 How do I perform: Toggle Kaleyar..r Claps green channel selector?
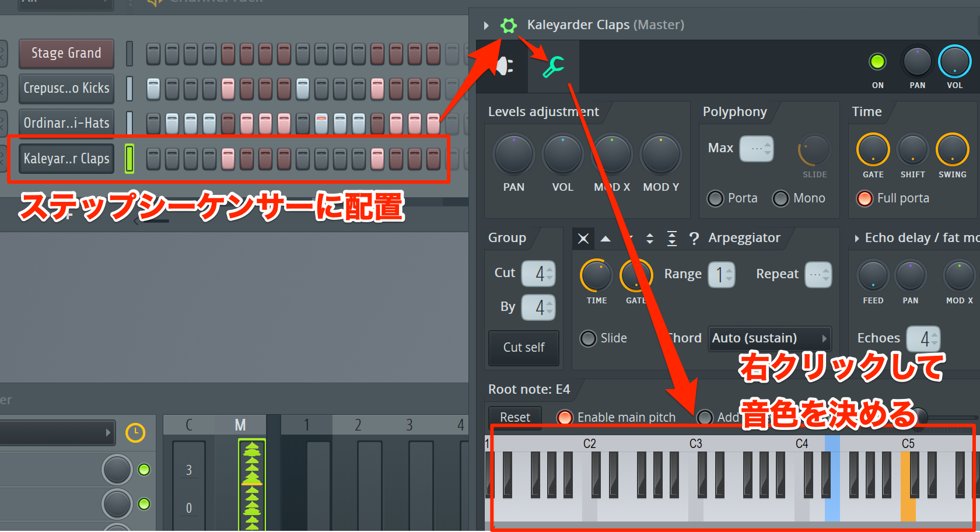129,159
